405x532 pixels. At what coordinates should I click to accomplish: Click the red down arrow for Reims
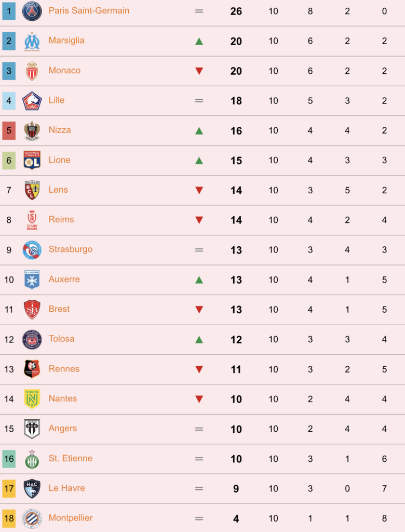(x=199, y=220)
